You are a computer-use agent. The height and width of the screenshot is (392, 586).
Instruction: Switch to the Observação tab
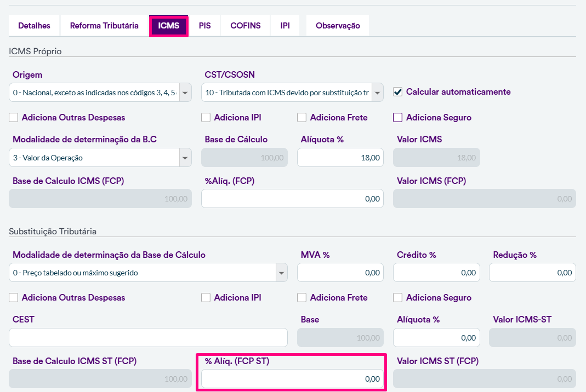click(338, 26)
